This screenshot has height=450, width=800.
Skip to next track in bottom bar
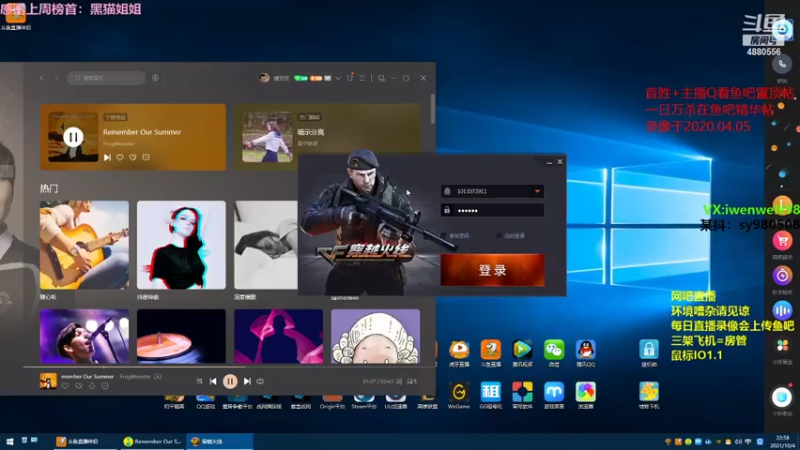[x=247, y=381]
